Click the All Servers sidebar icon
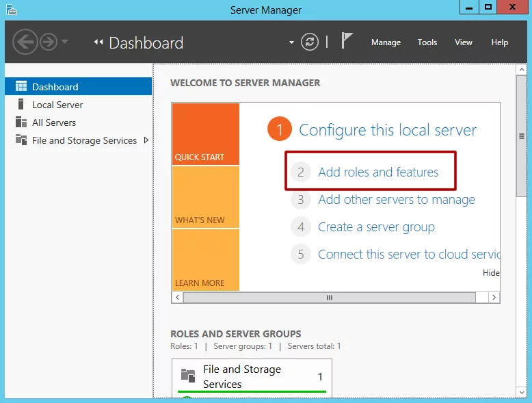 pos(21,122)
